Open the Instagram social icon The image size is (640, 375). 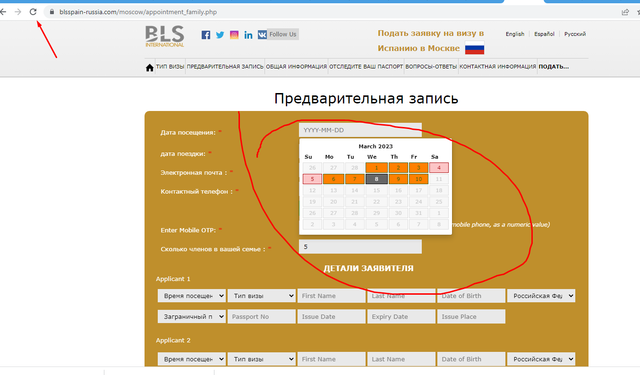click(234, 35)
